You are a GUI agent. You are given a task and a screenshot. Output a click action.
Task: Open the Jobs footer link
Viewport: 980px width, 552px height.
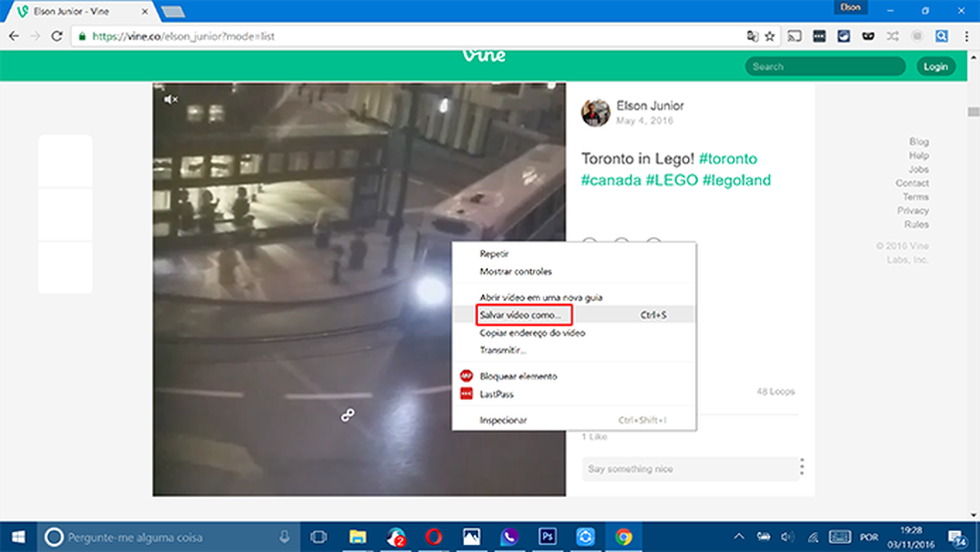tap(918, 169)
